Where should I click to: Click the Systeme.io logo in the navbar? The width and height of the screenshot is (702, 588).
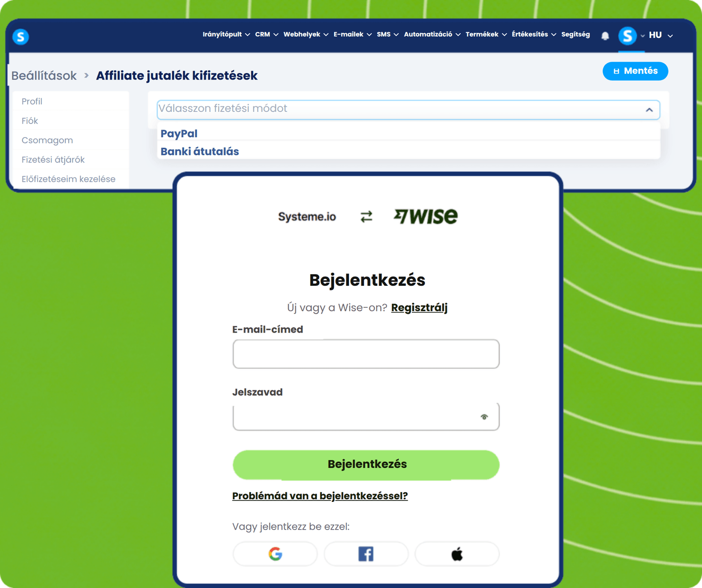coord(21,36)
